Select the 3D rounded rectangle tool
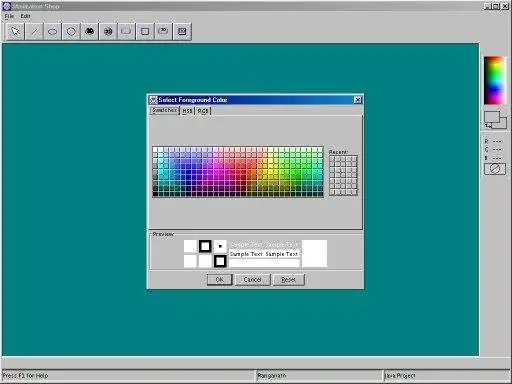This screenshot has width=512, height=384. pos(163,32)
